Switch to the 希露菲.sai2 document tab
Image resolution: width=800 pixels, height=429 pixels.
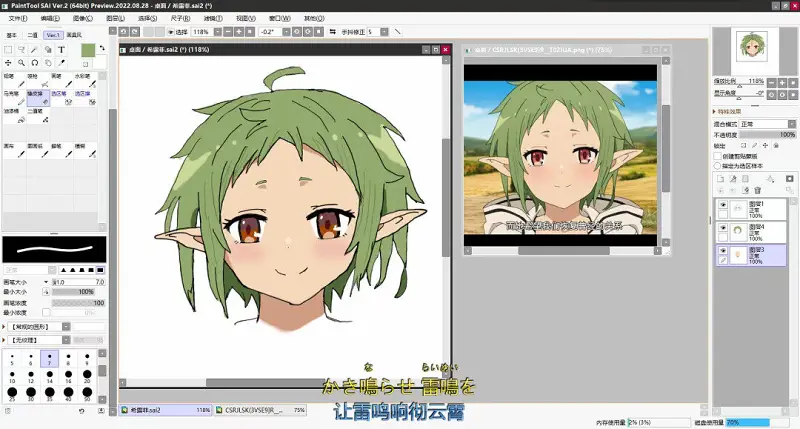[166, 410]
